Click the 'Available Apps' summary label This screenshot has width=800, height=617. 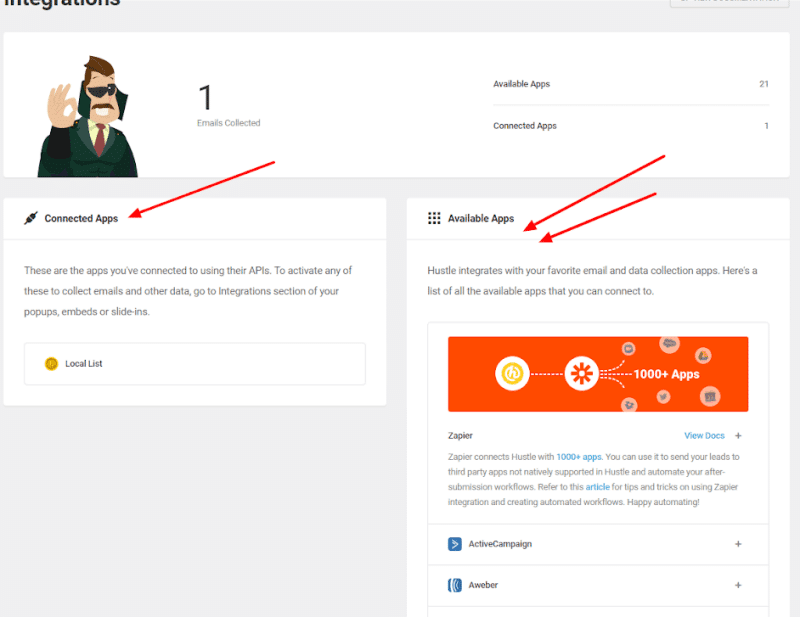coord(521,84)
